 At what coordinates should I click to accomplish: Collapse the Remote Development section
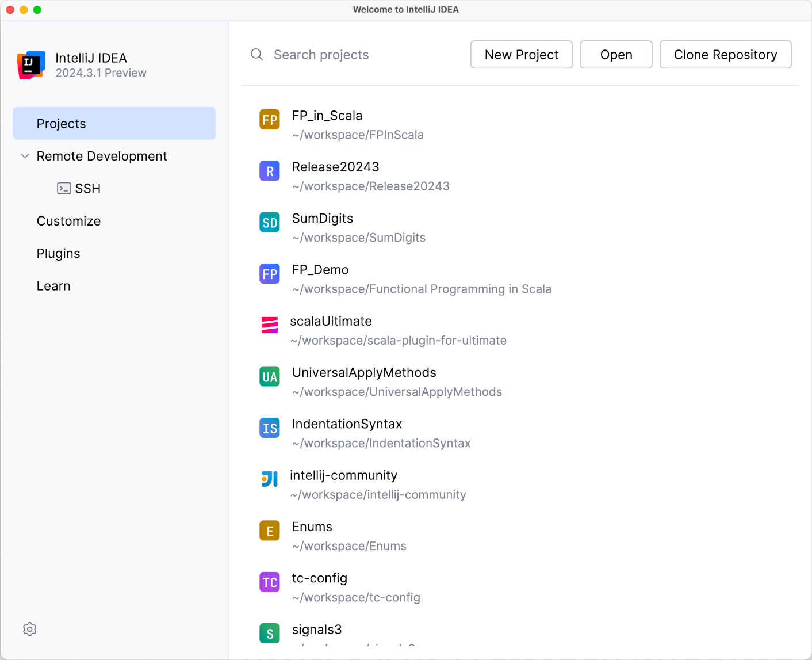tap(24, 156)
